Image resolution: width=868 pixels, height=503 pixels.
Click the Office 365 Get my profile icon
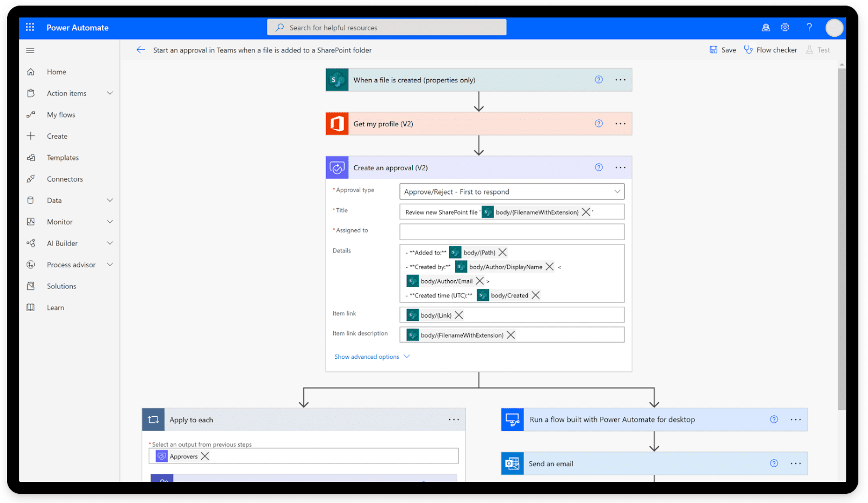[x=337, y=124]
